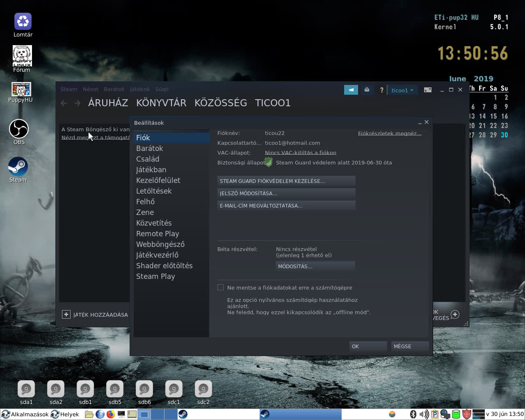Select Barátok in settings sidebar
Screen dimensions: 525x420
pyautogui.click(x=171, y=148)
